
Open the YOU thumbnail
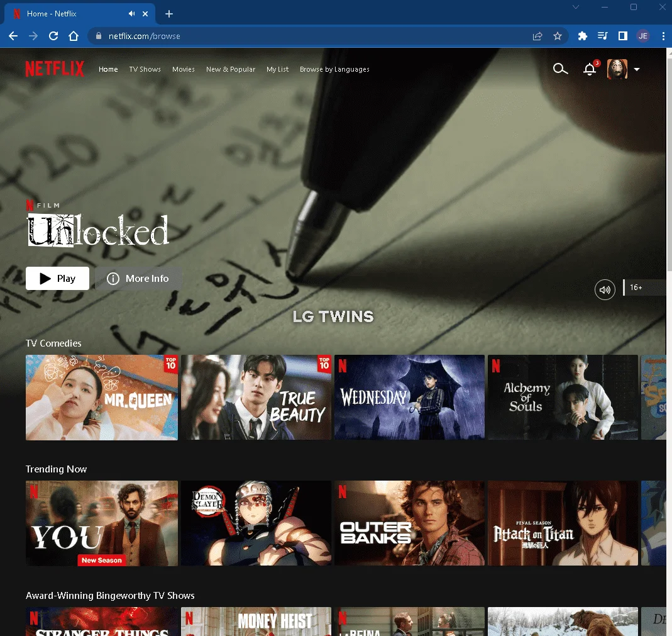pos(102,523)
